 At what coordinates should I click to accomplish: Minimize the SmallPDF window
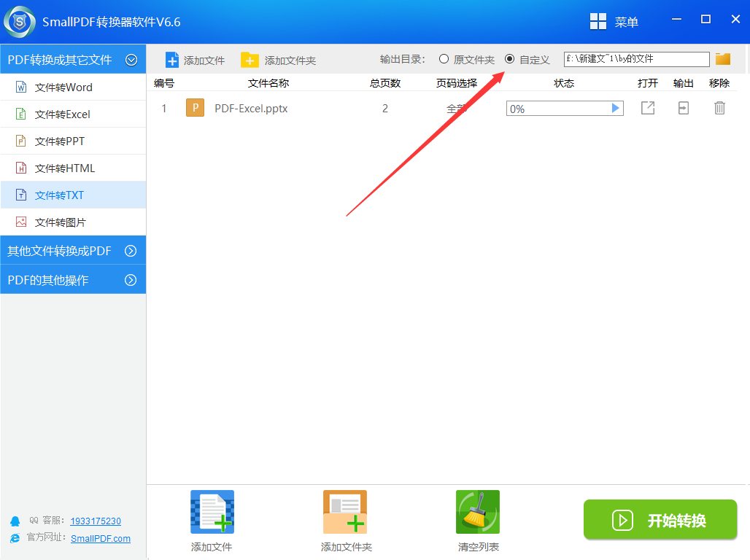(x=676, y=19)
